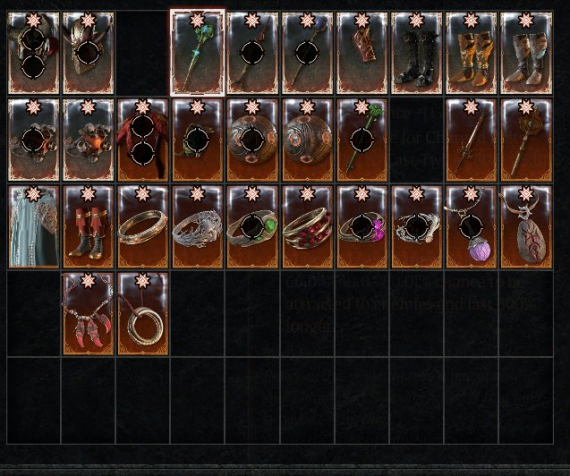The image size is (570, 476).
Task: Select the orange-gold plated boots
Action: click(x=471, y=53)
